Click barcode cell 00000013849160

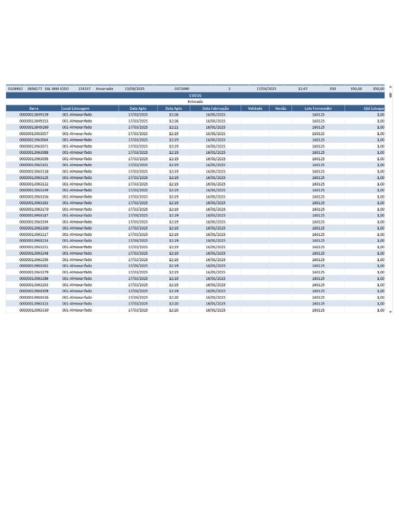tap(34, 127)
